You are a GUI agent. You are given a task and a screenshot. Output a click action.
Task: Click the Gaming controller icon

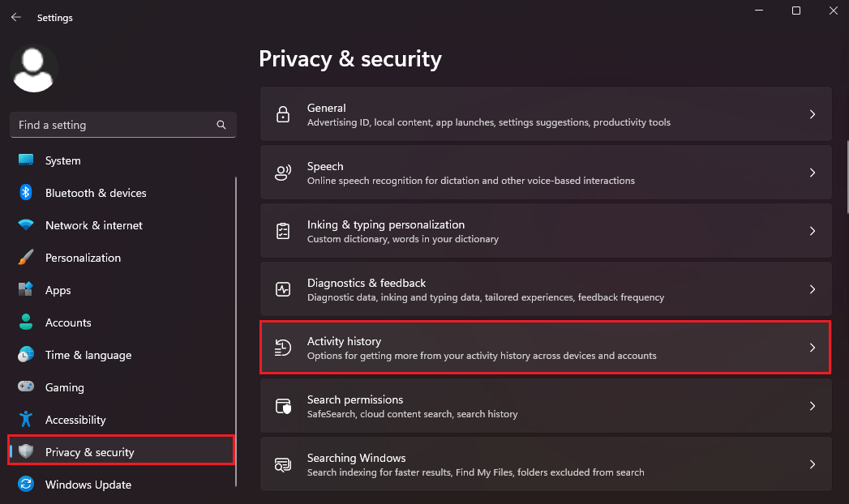(x=25, y=387)
